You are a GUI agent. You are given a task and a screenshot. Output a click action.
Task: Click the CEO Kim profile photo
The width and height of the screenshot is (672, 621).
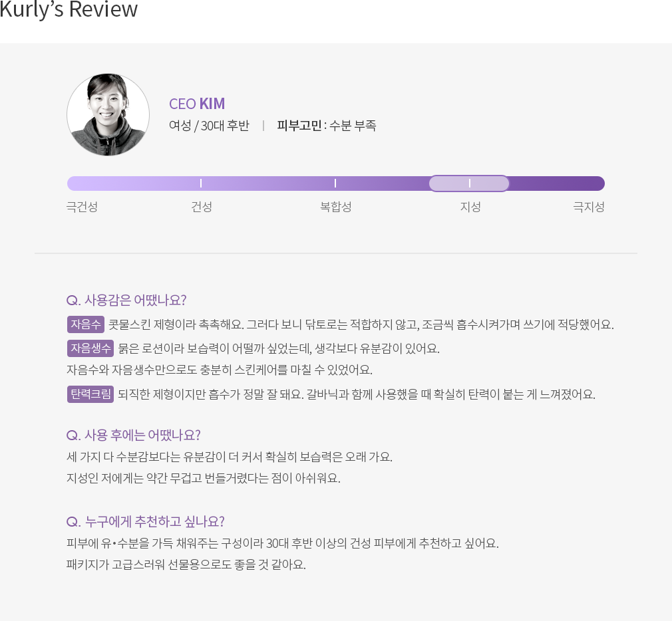click(108, 114)
